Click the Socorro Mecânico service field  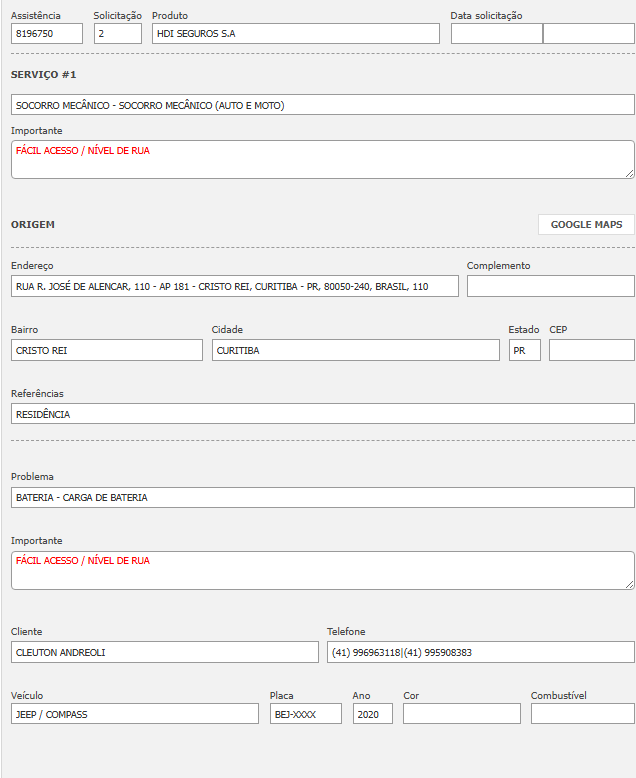pyautogui.click(x=322, y=105)
